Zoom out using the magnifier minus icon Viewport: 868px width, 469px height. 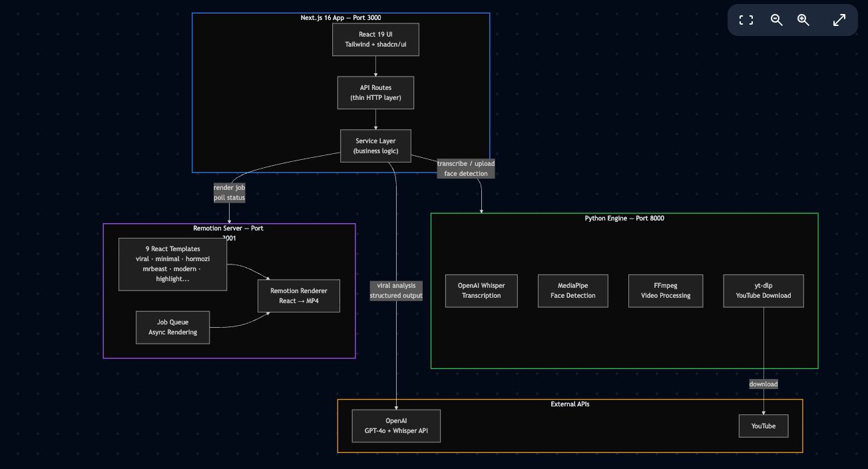776,20
